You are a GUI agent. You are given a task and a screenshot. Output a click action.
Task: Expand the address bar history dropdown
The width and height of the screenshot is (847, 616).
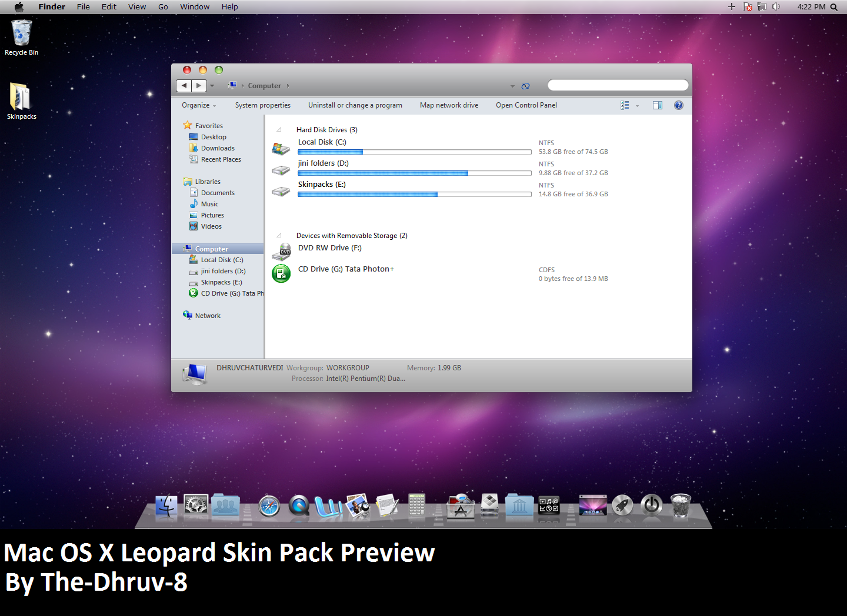pos(512,86)
